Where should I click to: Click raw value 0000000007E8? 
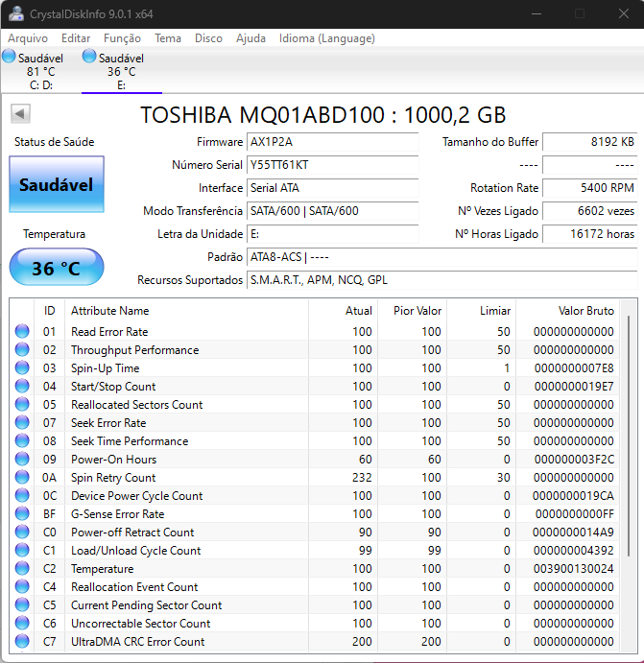pyautogui.click(x=574, y=368)
